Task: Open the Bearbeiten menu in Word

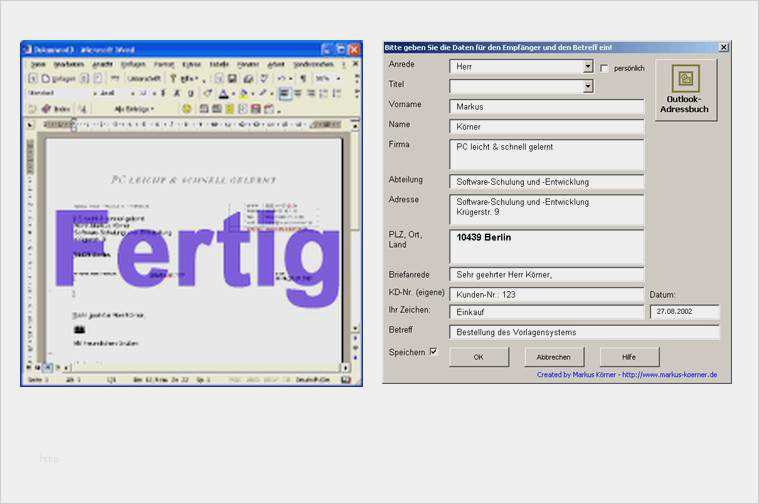Action: 69,64
